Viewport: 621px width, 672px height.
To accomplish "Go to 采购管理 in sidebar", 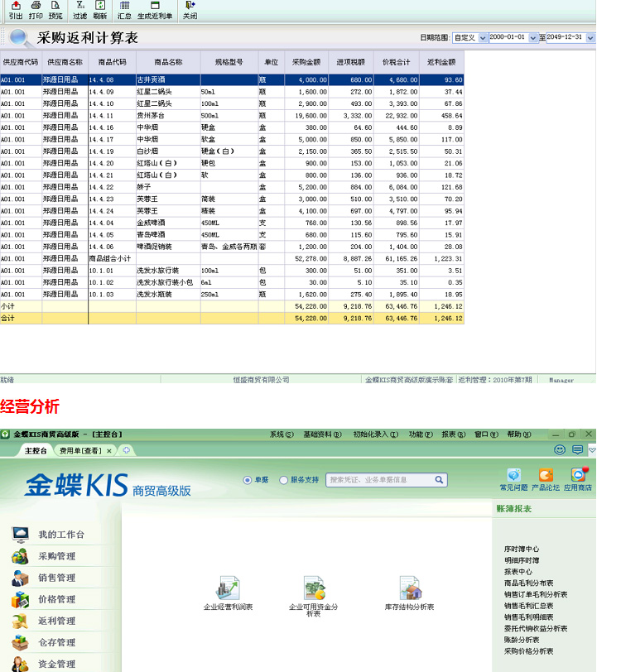I will click(56, 556).
